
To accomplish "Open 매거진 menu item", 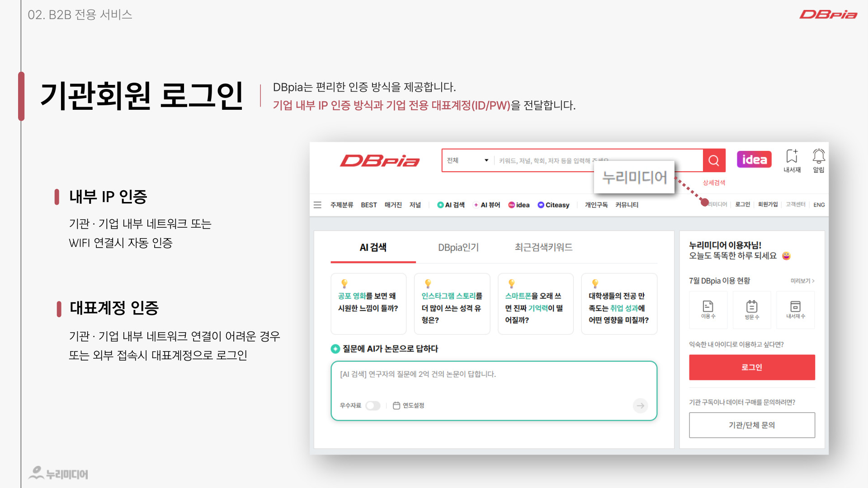I will point(393,205).
